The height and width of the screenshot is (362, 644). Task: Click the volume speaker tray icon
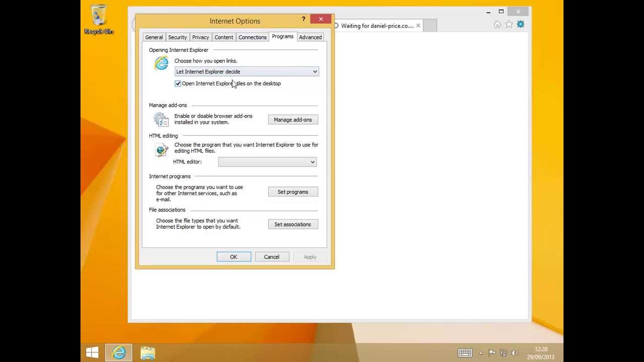tap(515, 353)
